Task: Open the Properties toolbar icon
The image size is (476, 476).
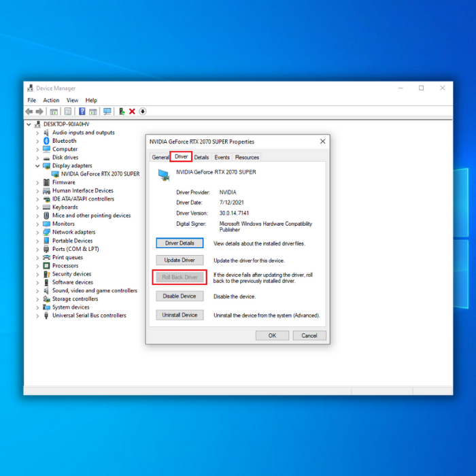Action: 68,112
